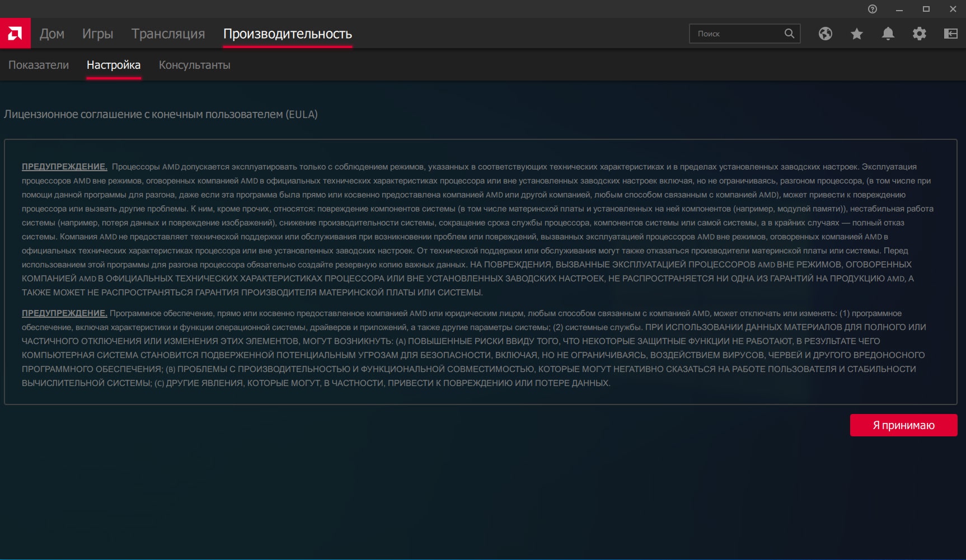
Task: Switch to Игры tab
Action: pyautogui.click(x=97, y=34)
